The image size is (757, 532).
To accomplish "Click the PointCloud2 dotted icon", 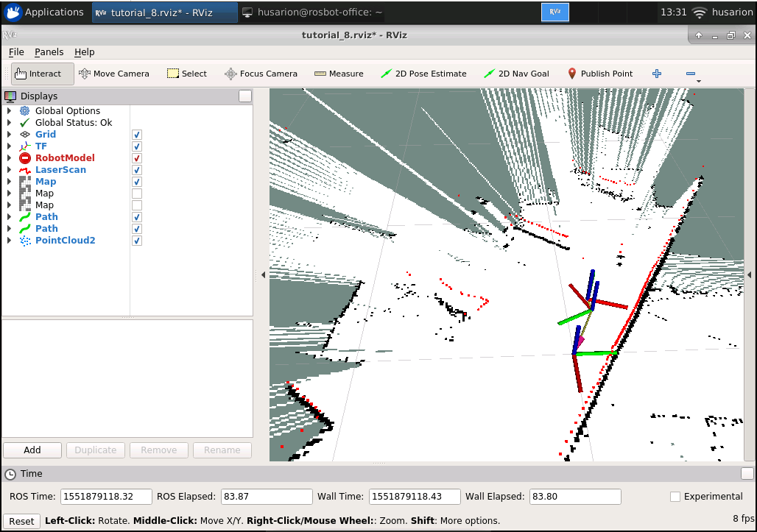I will (x=24, y=241).
